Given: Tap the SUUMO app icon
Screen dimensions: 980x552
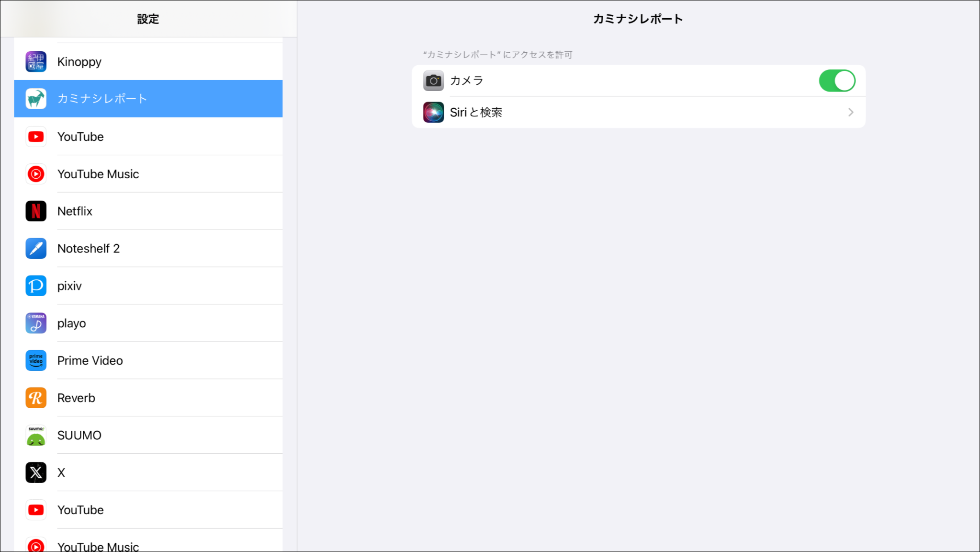Looking at the screenshot, I should click(x=36, y=435).
